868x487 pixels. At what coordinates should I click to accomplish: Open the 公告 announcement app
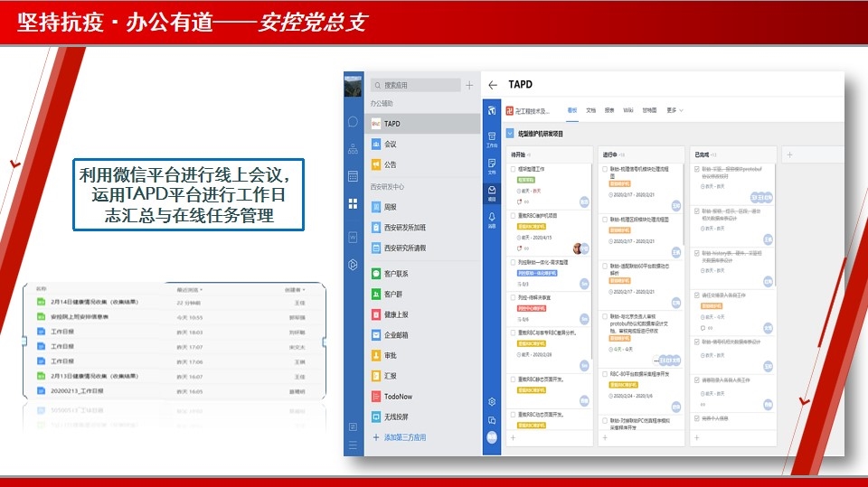[x=422, y=165]
